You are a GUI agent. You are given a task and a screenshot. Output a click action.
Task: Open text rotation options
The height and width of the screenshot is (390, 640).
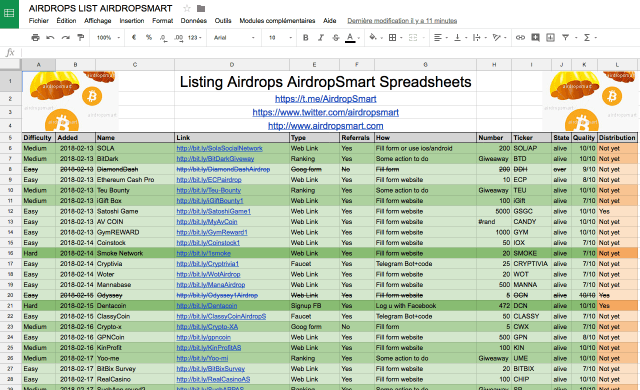[499, 38]
